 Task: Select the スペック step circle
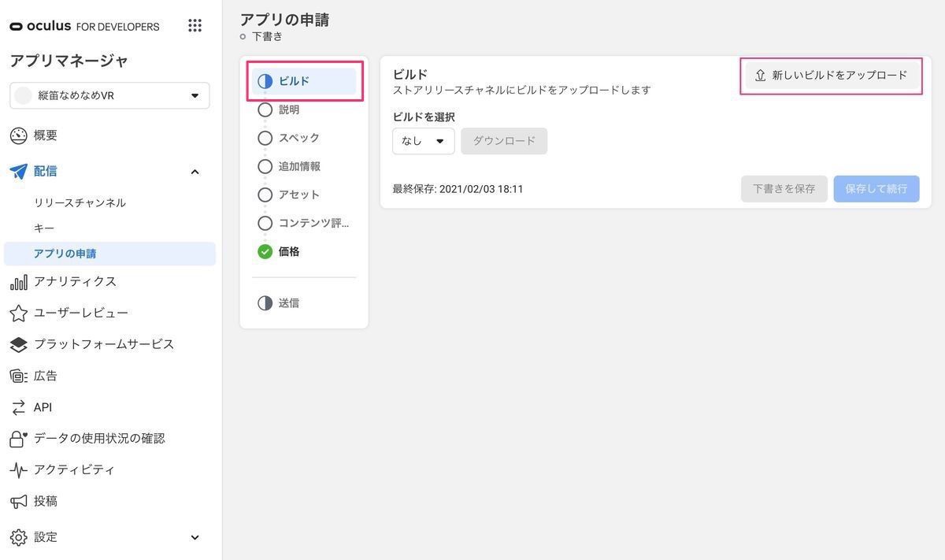pyautogui.click(x=265, y=138)
